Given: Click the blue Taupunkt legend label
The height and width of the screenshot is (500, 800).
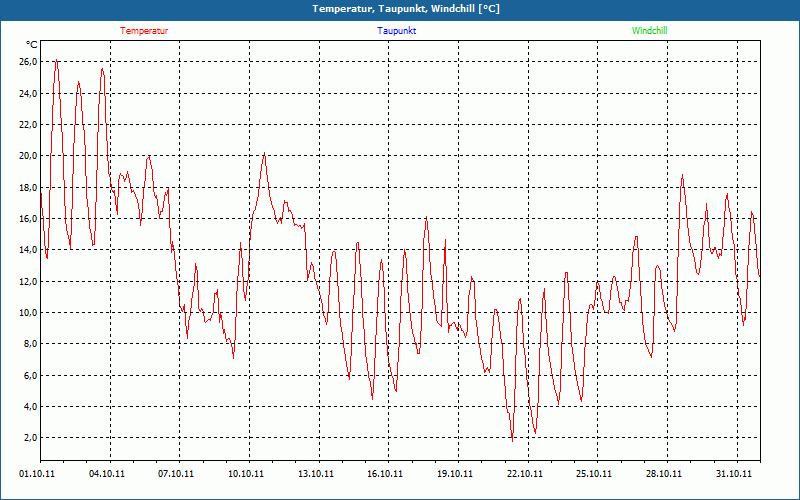Looking at the screenshot, I should point(396,31).
